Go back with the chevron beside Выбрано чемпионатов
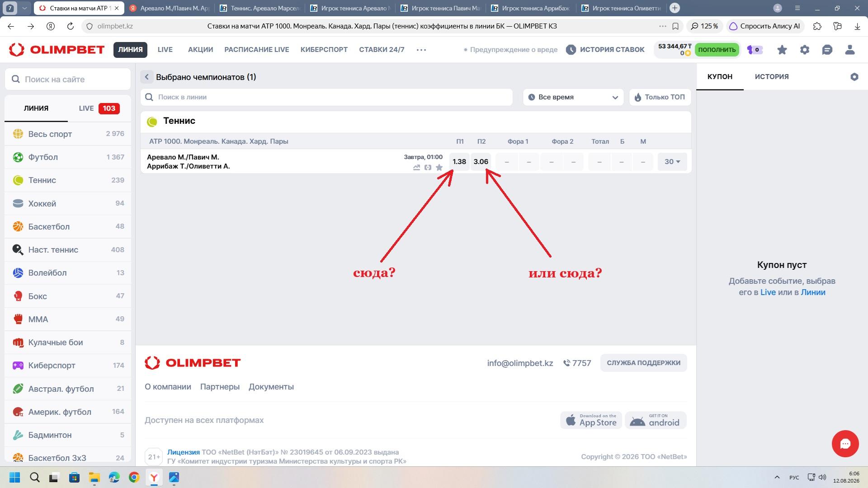This screenshot has height=488, width=868. coord(146,77)
